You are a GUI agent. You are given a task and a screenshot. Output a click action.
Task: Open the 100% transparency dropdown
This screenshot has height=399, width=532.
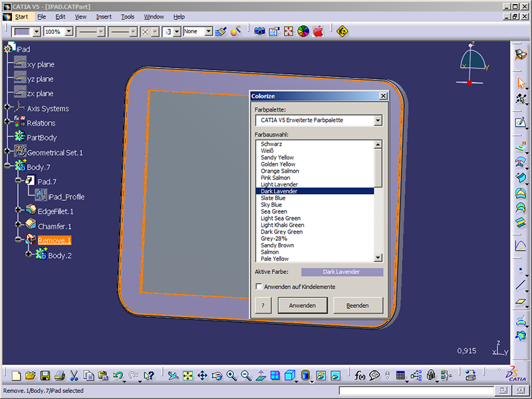pos(69,32)
